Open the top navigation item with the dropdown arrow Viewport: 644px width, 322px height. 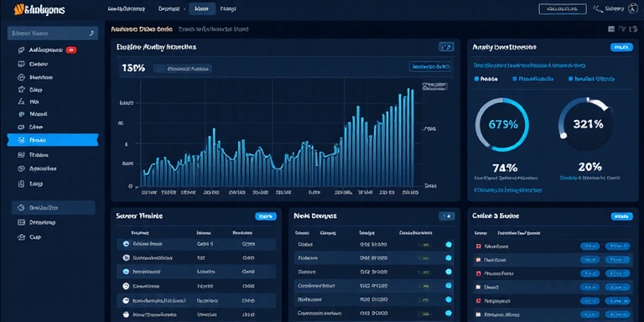[172, 8]
